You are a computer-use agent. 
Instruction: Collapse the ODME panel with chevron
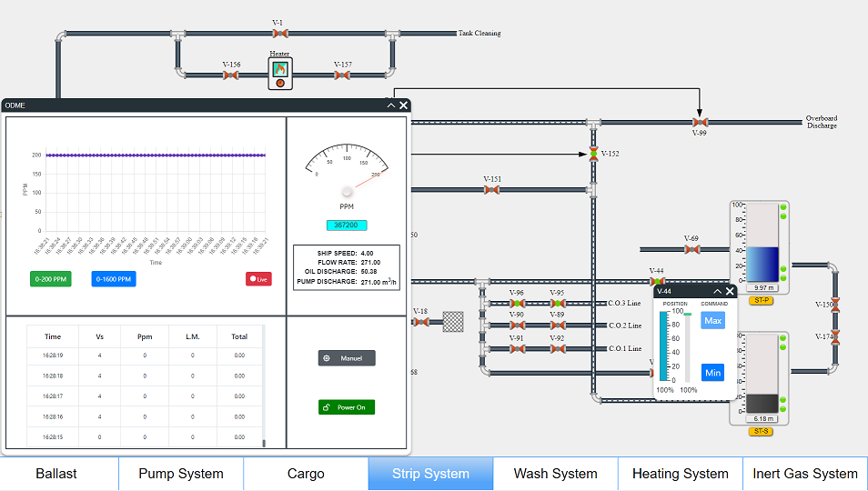391,105
